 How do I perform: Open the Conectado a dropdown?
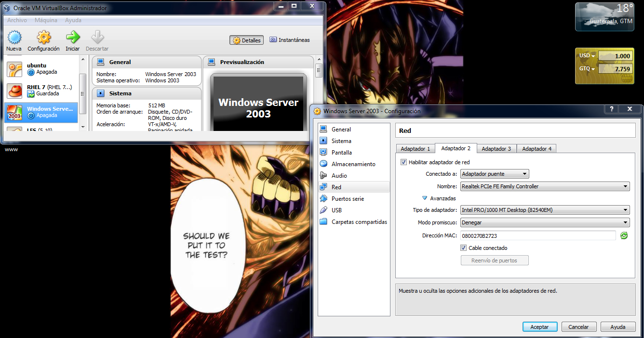point(495,174)
